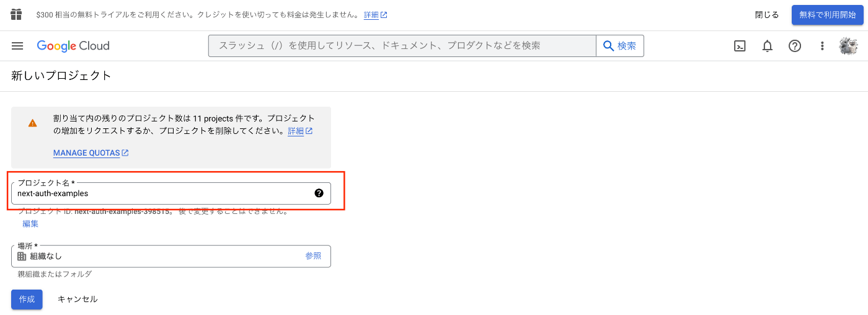The height and width of the screenshot is (315, 868).
Task: Click the organization building icon
Action: 22,256
